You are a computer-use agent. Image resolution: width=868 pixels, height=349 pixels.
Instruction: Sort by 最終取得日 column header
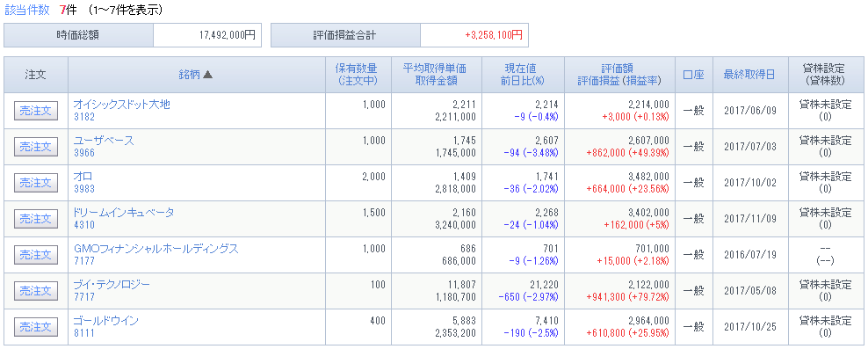[749, 75]
